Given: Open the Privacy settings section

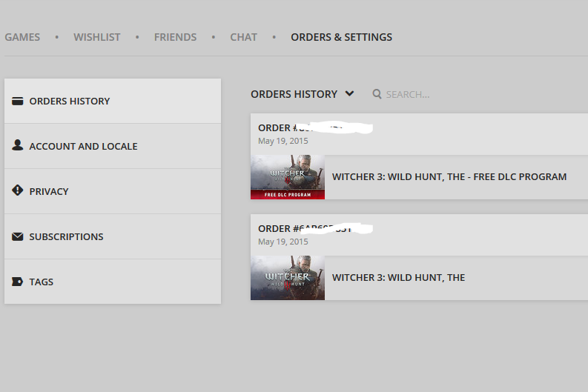Looking at the screenshot, I should (x=113, y=191).
